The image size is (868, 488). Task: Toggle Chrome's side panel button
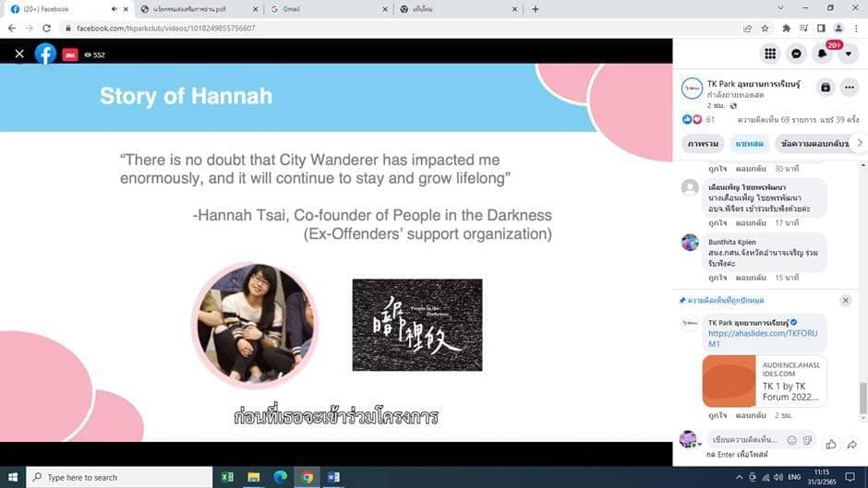(821, 28)
